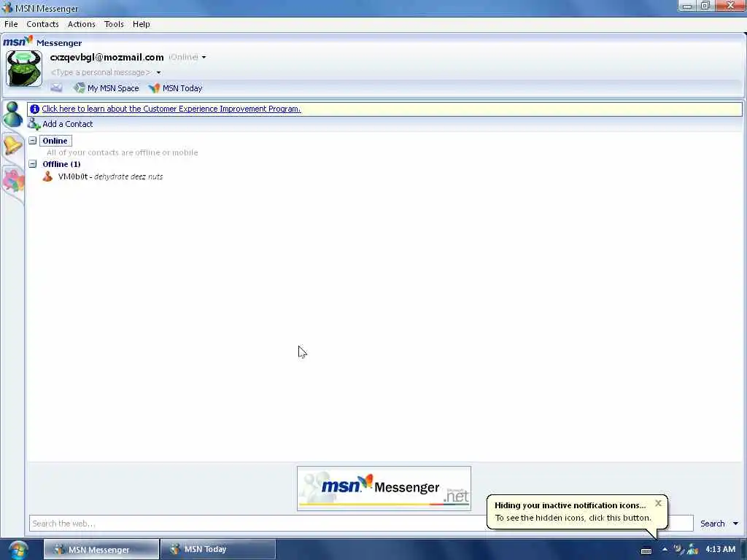747x560 pixels.
Task: Open the alerts bell tab
Action: click(12, 144)
